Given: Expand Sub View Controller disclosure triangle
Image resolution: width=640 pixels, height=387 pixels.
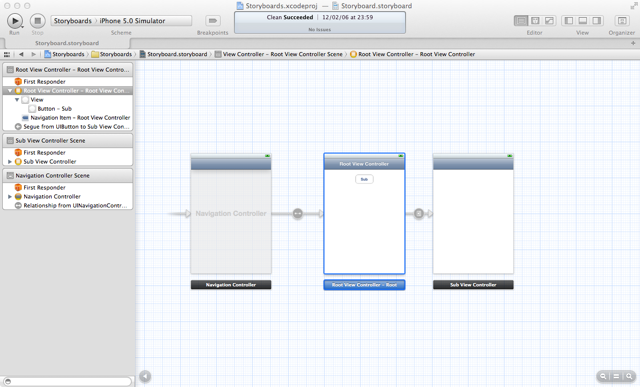Looking at the screenshot, I should coord(10,162).
